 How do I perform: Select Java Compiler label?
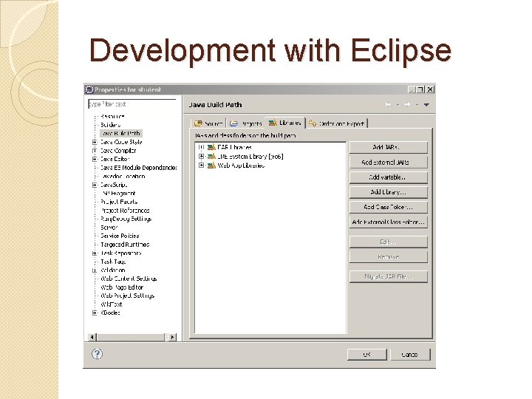[x=118, y=150]
